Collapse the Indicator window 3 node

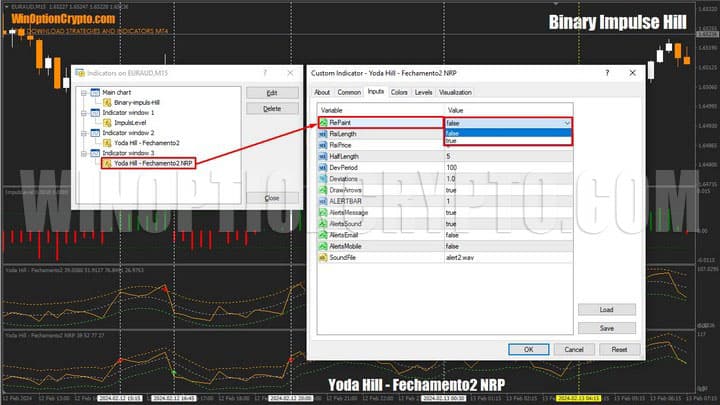[84, 153]
